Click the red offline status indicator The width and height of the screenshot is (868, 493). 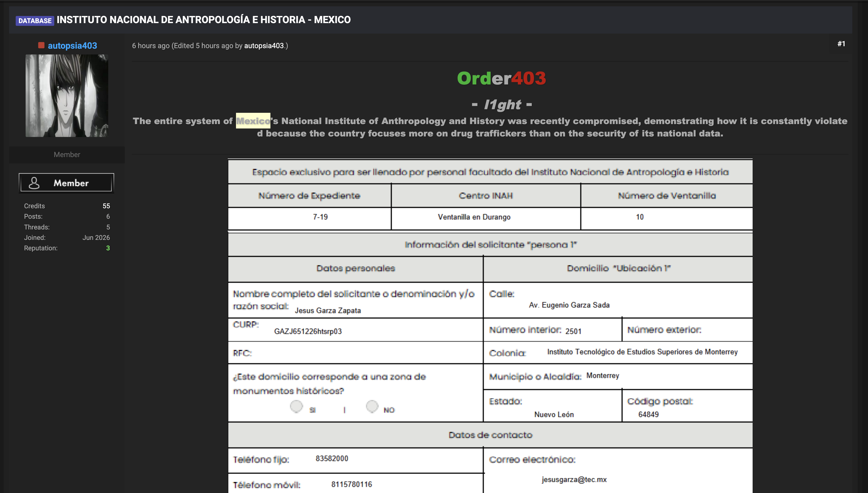point(41,45)
